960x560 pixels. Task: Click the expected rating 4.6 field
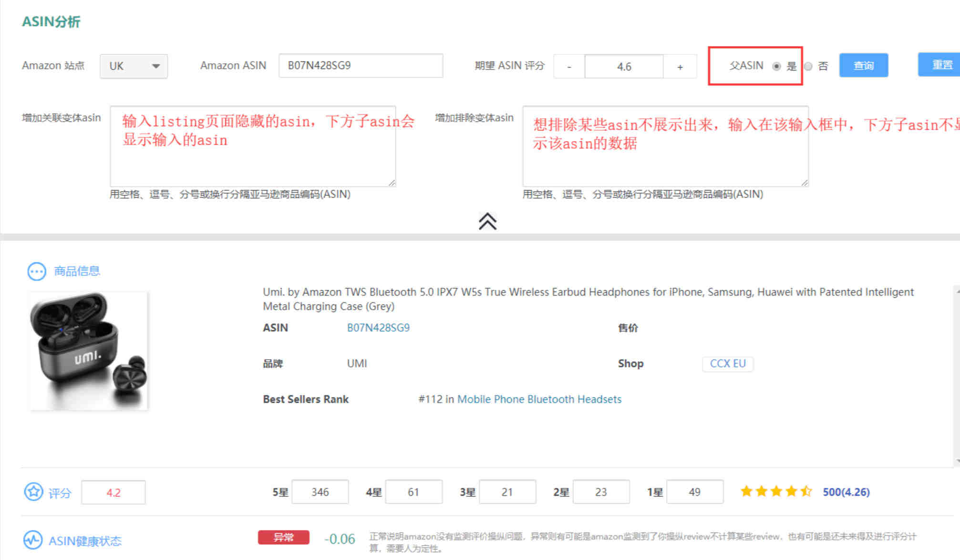624,66
